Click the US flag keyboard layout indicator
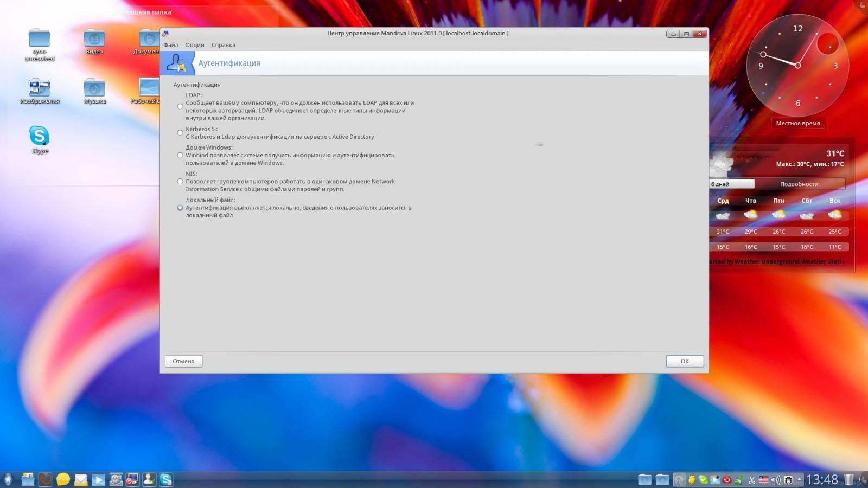This screenshot has width=868, height=488. [x=764, y=480]
